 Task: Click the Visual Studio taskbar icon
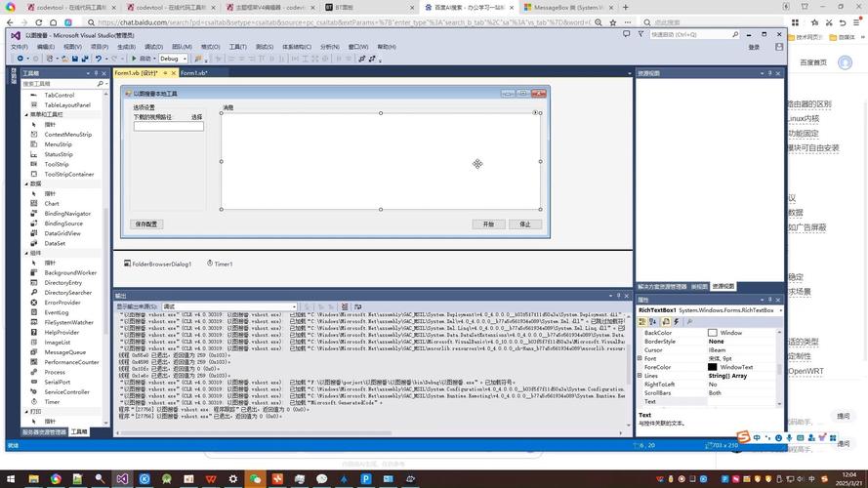pos(122,479)
